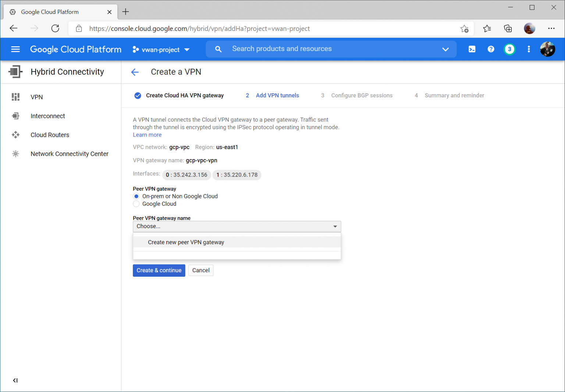Choose Create new peer VPN gateway
565x392 pixels.
186,242
